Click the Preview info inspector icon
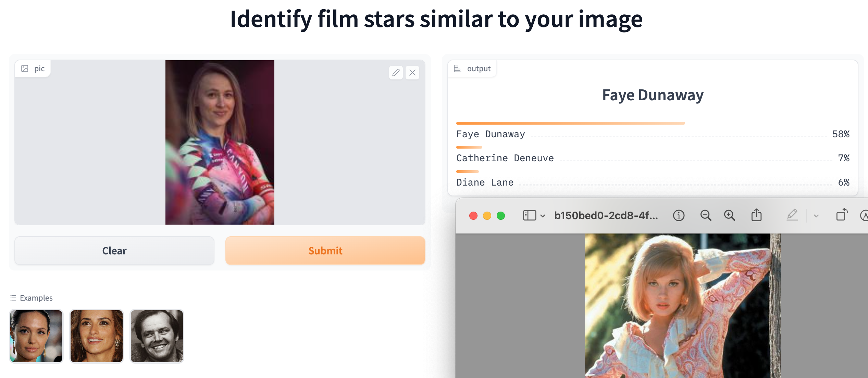Screen dimensions: 868x378 tap(678, 215)
